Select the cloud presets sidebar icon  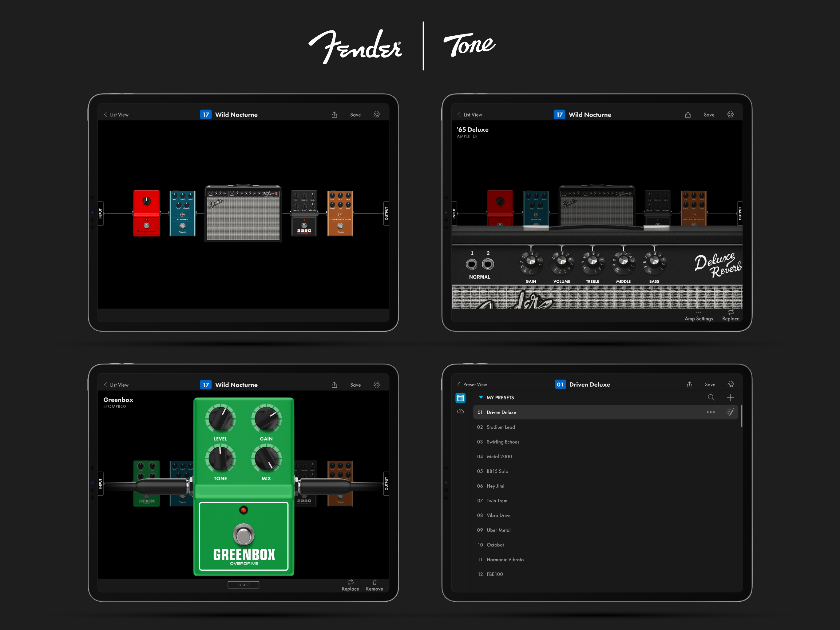click(x=460, y=411)
